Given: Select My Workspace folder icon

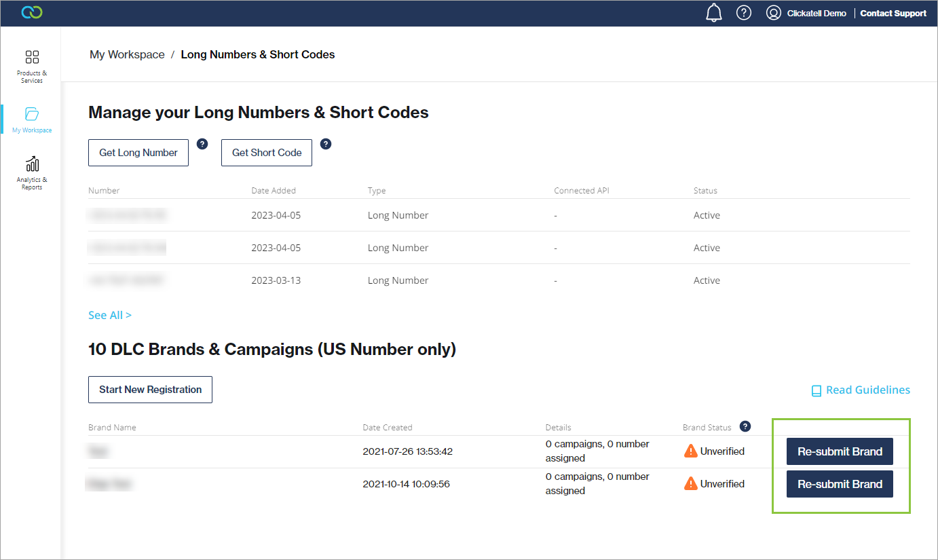Looking at the screenshot, I should tap(32, 113).
